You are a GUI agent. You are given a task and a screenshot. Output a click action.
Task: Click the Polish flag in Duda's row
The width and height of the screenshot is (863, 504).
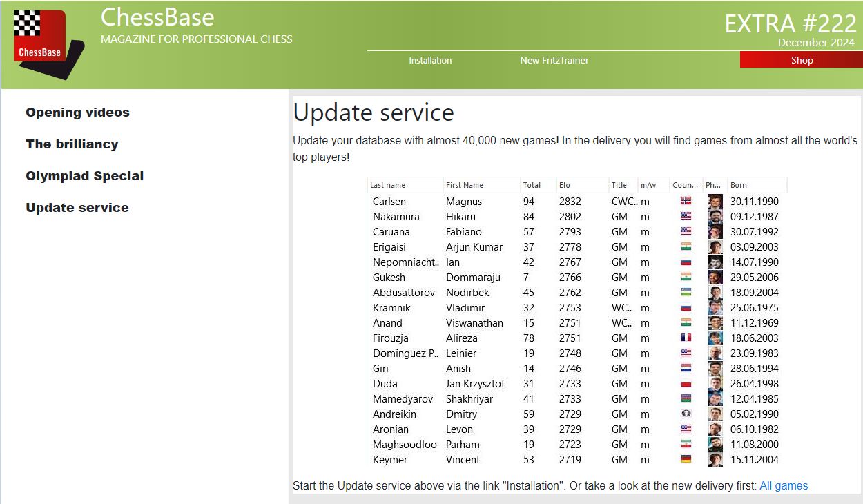686,384
